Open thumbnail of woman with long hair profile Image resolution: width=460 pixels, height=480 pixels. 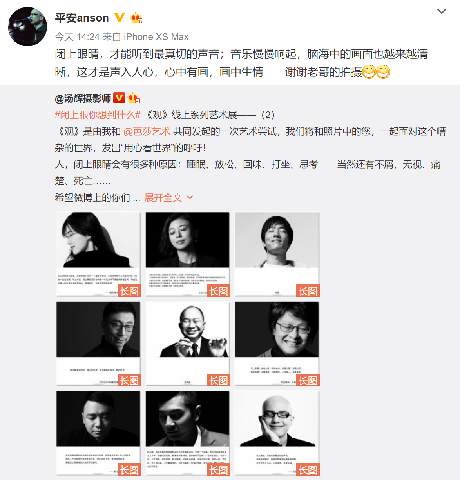tap(98, 254)
